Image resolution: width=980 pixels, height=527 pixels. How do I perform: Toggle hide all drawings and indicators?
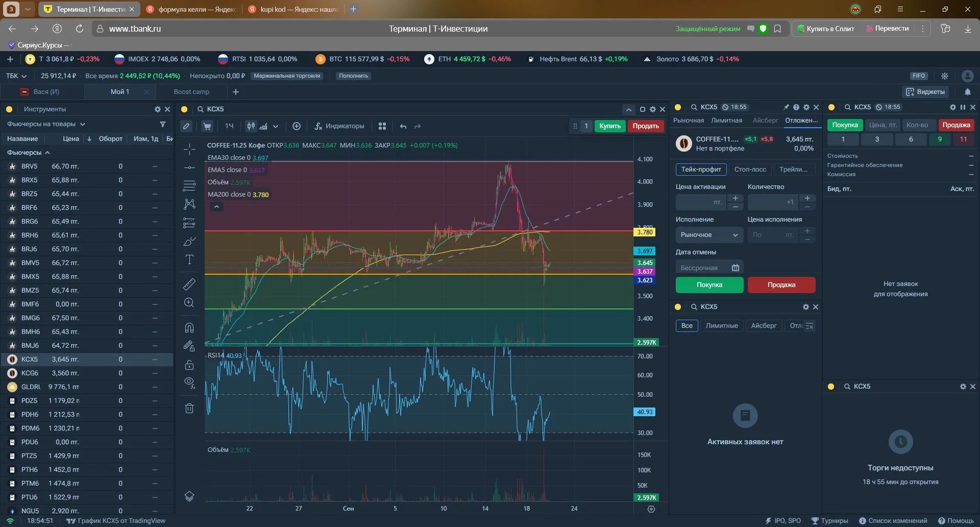(189, 383)
